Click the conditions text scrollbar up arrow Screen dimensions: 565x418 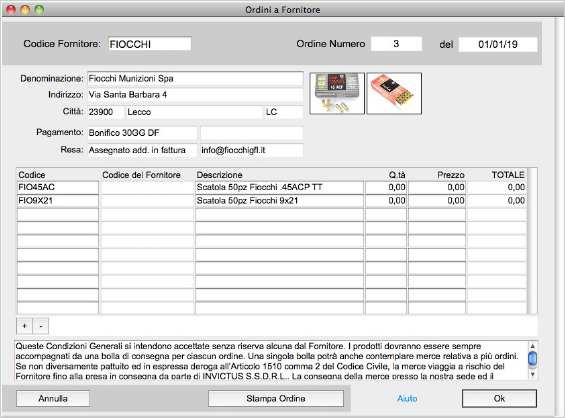point(532,346)
